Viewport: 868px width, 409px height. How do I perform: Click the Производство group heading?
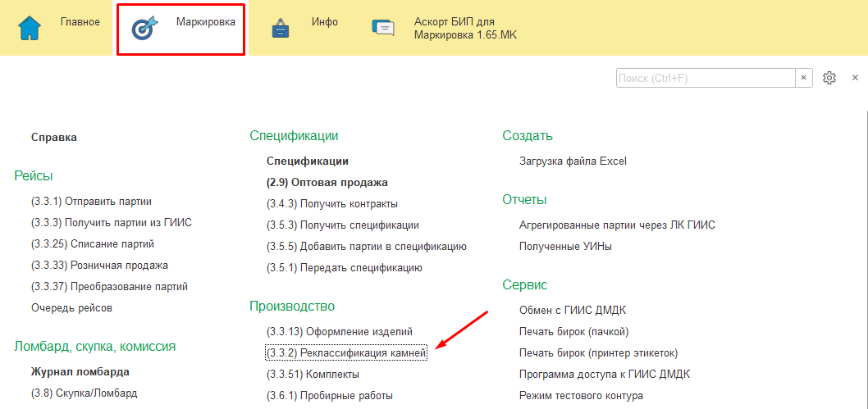(292, 307)
